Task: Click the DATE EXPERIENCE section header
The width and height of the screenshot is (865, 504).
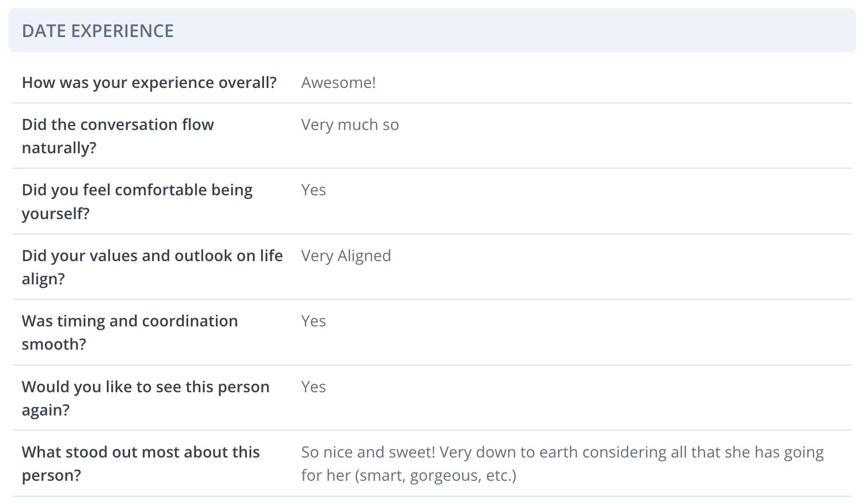Action: point(98,31)
